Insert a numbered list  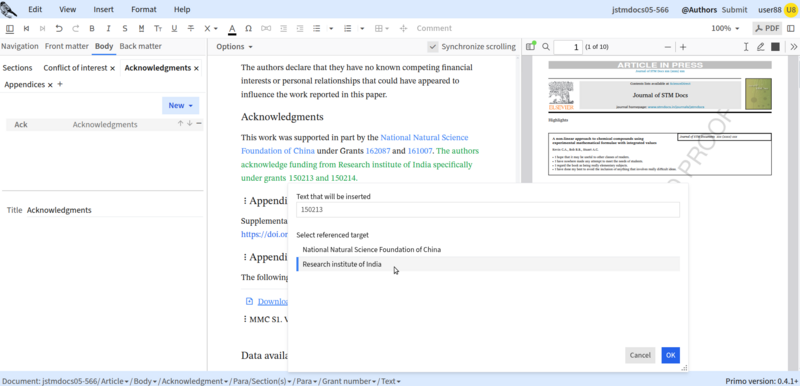(348, 29)
